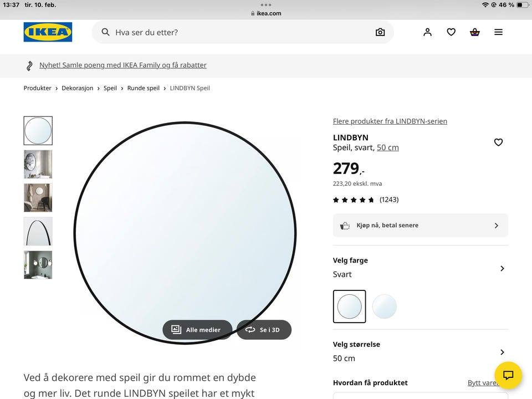Screen dimensions: 532x399
Task: Open the star rating reviews (1243)
Action: tap(366, 199)
